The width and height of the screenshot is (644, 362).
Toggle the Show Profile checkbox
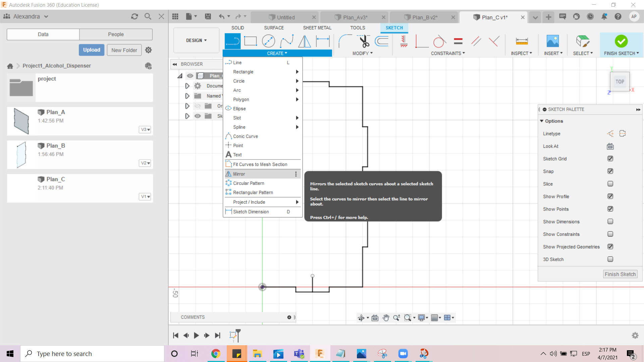pyautogui.click(x=610, y=196)
